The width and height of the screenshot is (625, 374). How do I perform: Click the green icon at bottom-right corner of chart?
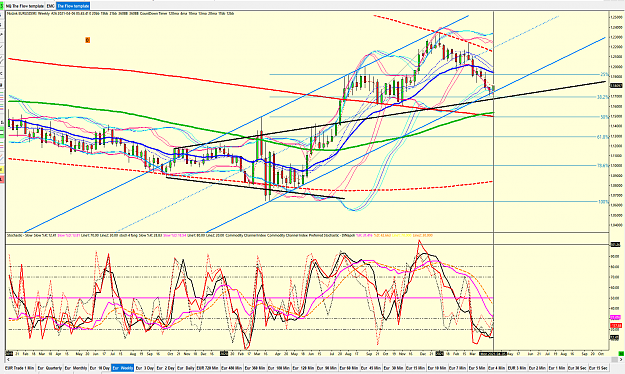pyautogui.click(x=621, y=354)
